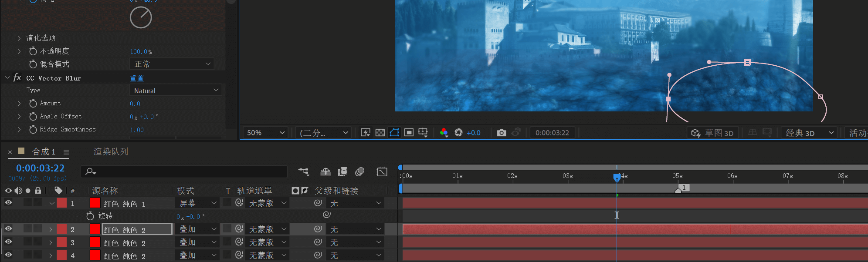Click composition marker 1 on time ruler
Viewport: 868px width, 262px height.
[682, 188]
